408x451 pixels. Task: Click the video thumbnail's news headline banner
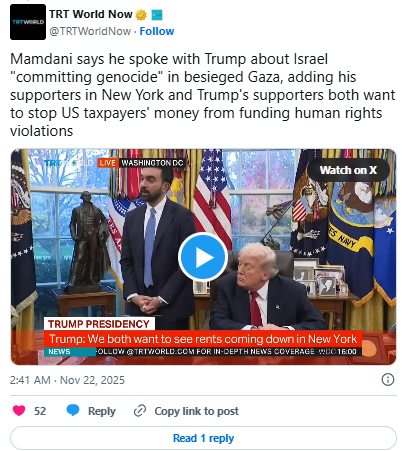[x=203, y=339]
